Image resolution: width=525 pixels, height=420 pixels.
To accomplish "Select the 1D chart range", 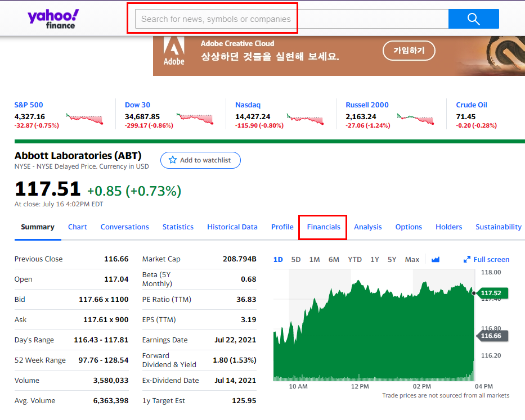I will (x=278, y=259).
